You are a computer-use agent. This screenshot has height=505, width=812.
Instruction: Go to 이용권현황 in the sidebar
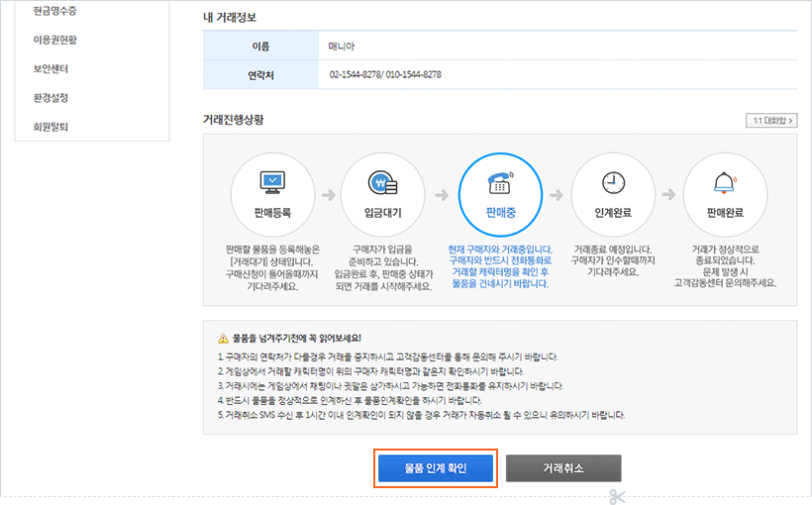pos(54,40)
